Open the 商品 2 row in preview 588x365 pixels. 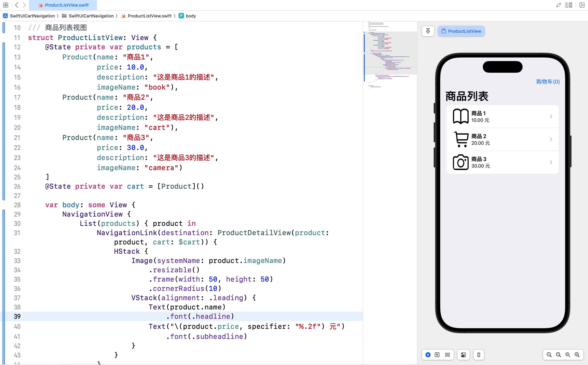pos(502,140)
